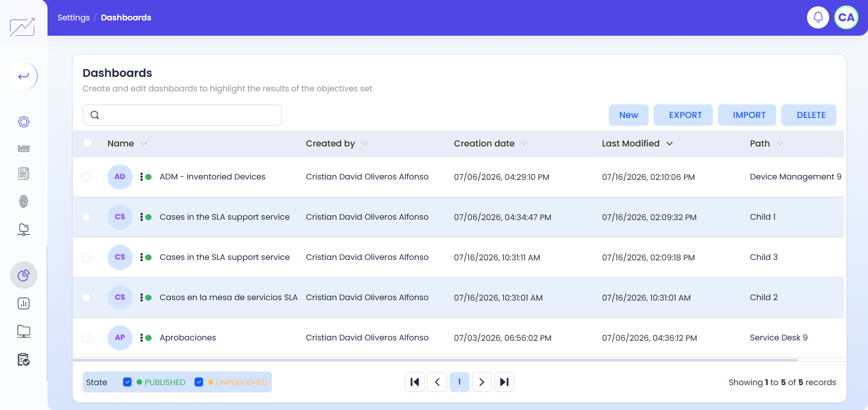Click the Name column header label
Viewport: 868px width, 410px height.
121,143
